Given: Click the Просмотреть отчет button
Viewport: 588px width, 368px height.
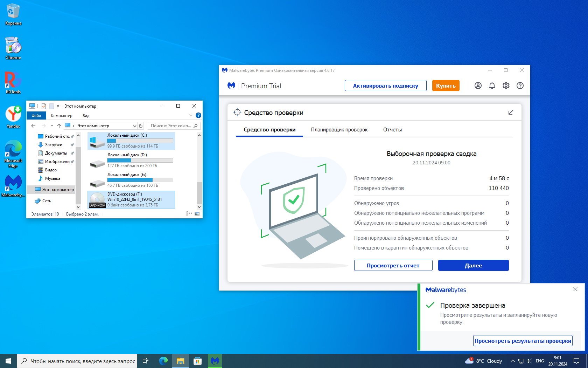Looking at the screenshot, I should [x=393, y=265].
